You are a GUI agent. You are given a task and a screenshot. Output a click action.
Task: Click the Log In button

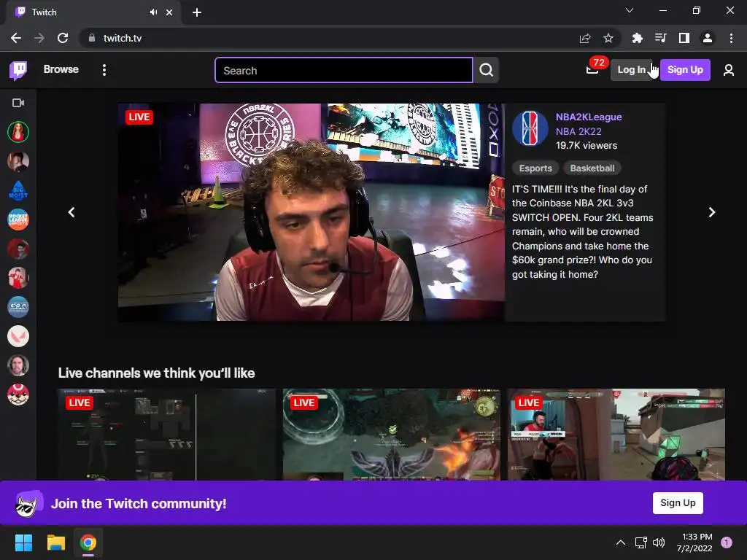point(631,69)
